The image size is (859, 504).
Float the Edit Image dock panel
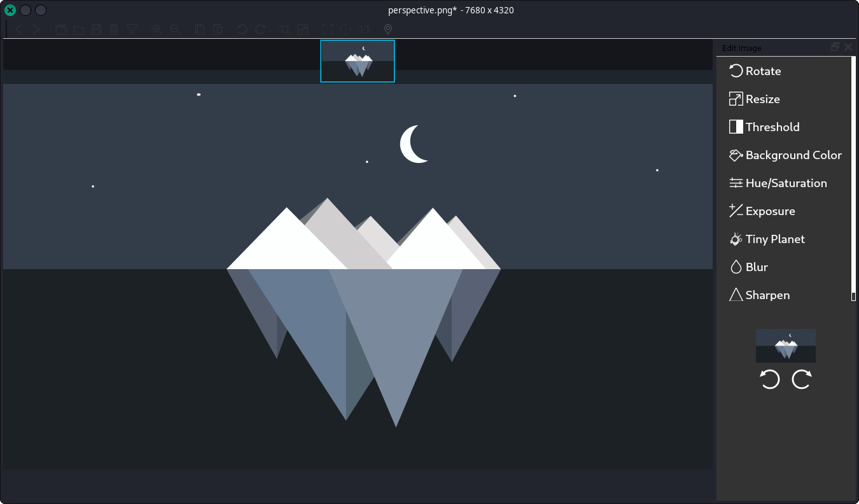pyautogui.click(x=835, y=47)
